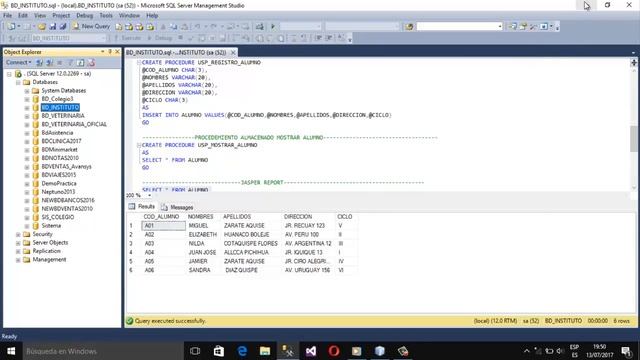Open the Help menu
Viewport: 640px width, 360px height.
pos(152,16)
